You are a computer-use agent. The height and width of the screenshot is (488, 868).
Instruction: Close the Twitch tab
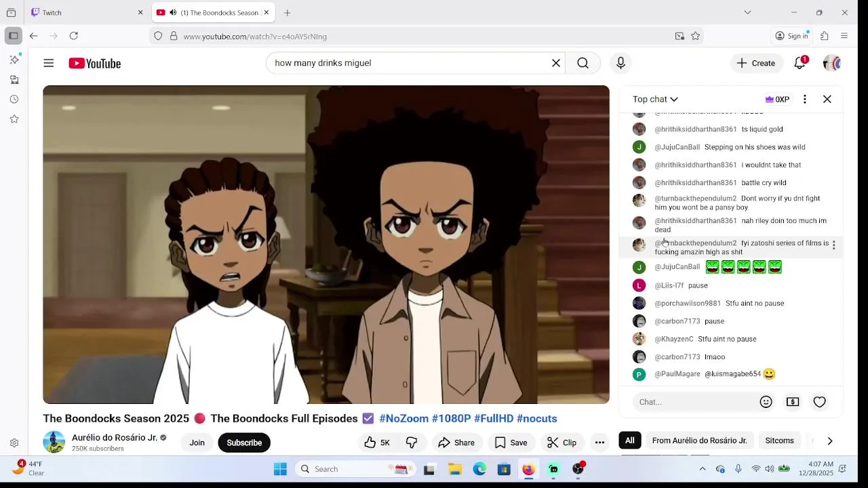(140, 12)
